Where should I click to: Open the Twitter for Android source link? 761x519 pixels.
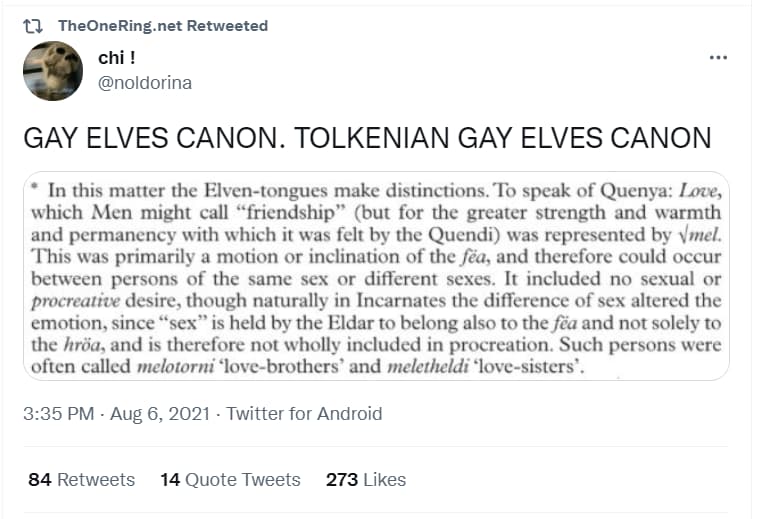pos(304,414)
